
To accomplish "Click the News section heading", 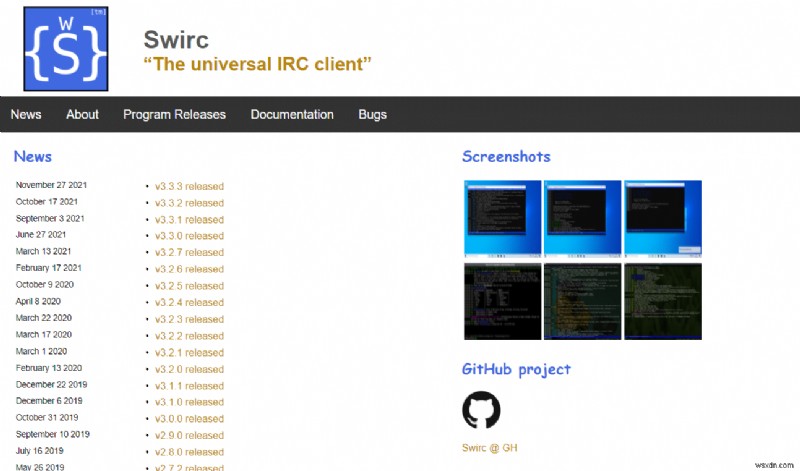I will coord(33,156).
